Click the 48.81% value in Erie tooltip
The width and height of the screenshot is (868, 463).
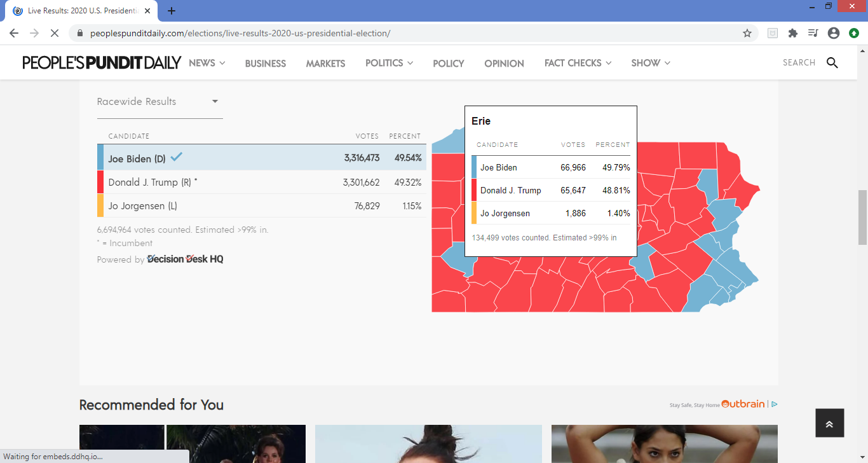click(x=616, y=191)
